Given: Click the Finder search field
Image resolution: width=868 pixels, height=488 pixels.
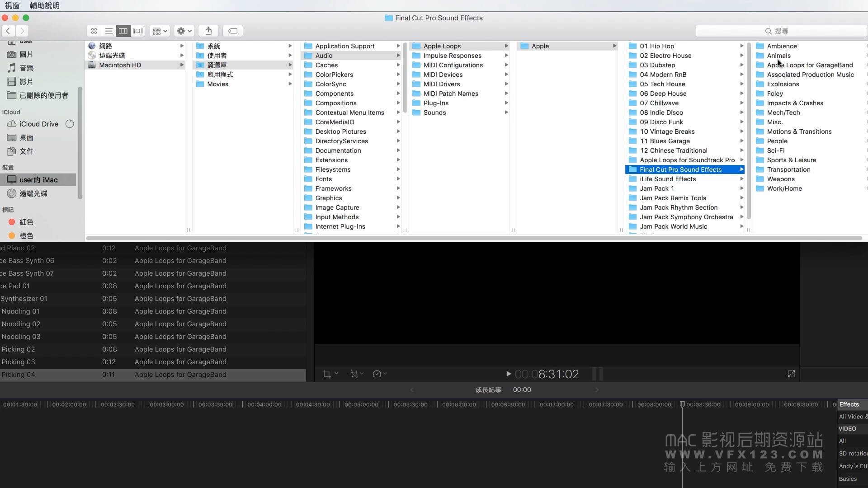Looking at the screenshot, I should [x=781, y=31].
